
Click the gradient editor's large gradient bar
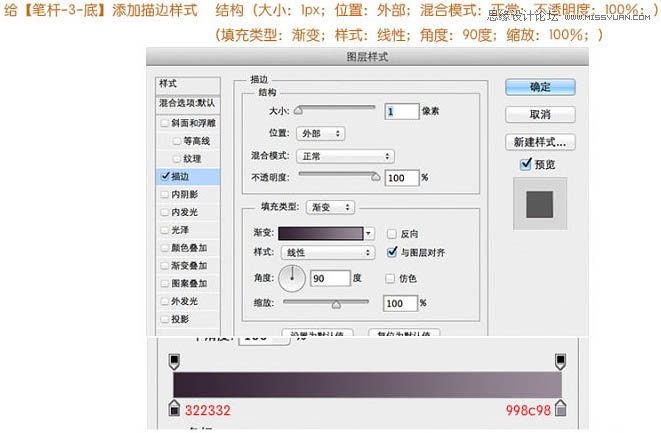[x=368, y=385]
